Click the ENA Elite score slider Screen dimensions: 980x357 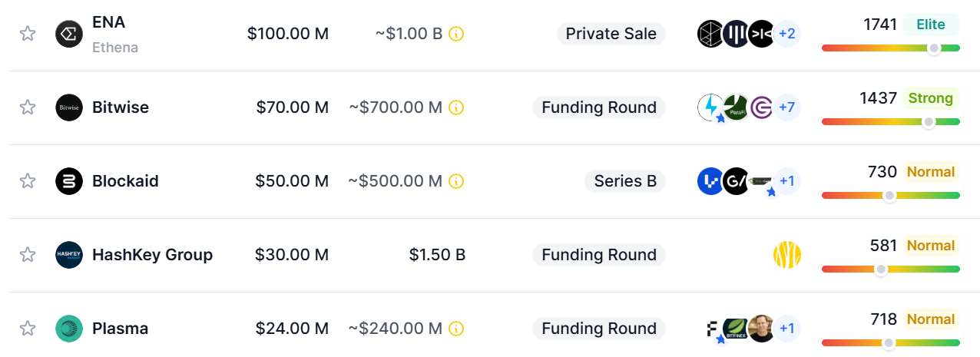click(891, 48)
